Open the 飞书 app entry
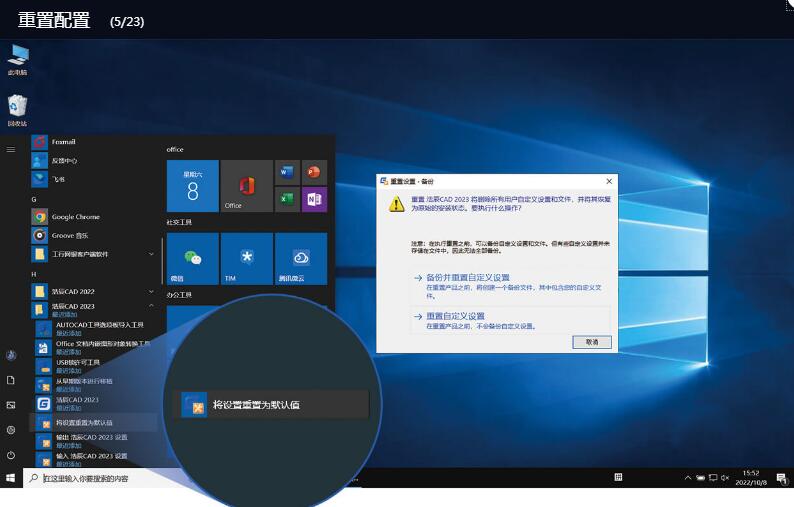 [x=93, y=179]
